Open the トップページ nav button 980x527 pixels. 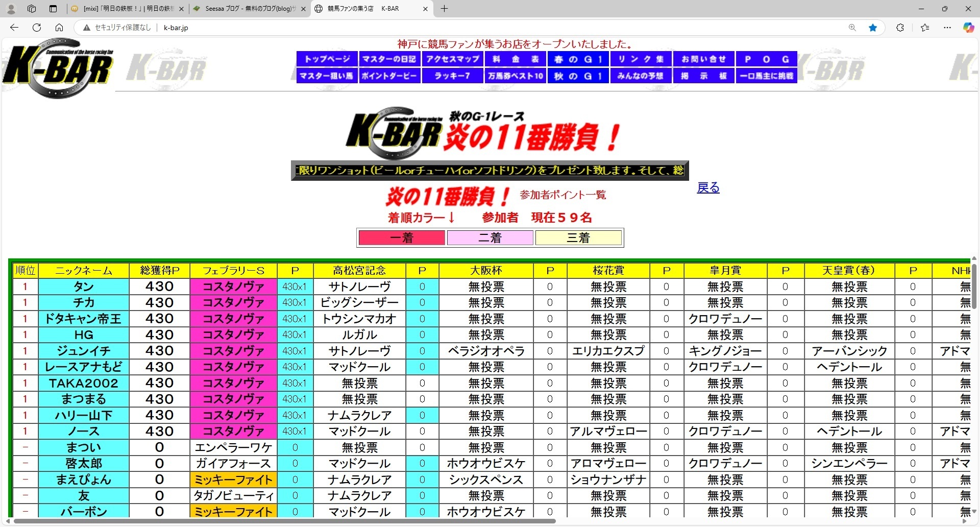(327, 59)
